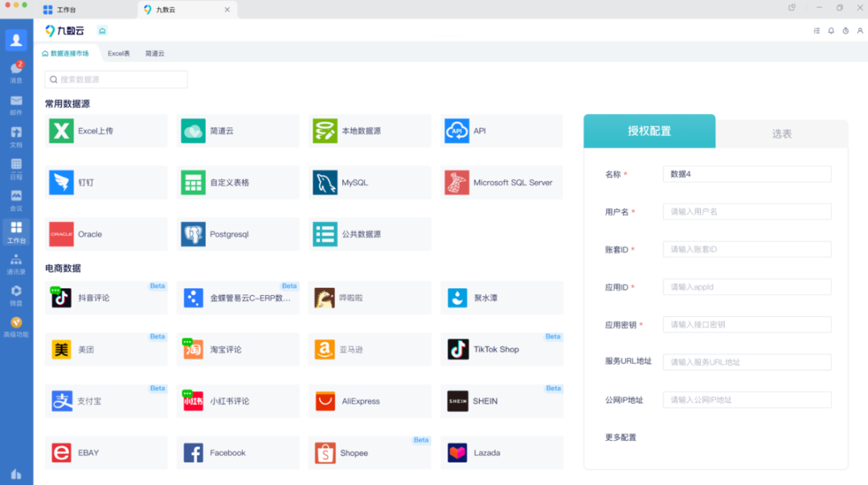Switch to the 数据连接市场 tab

65,53
